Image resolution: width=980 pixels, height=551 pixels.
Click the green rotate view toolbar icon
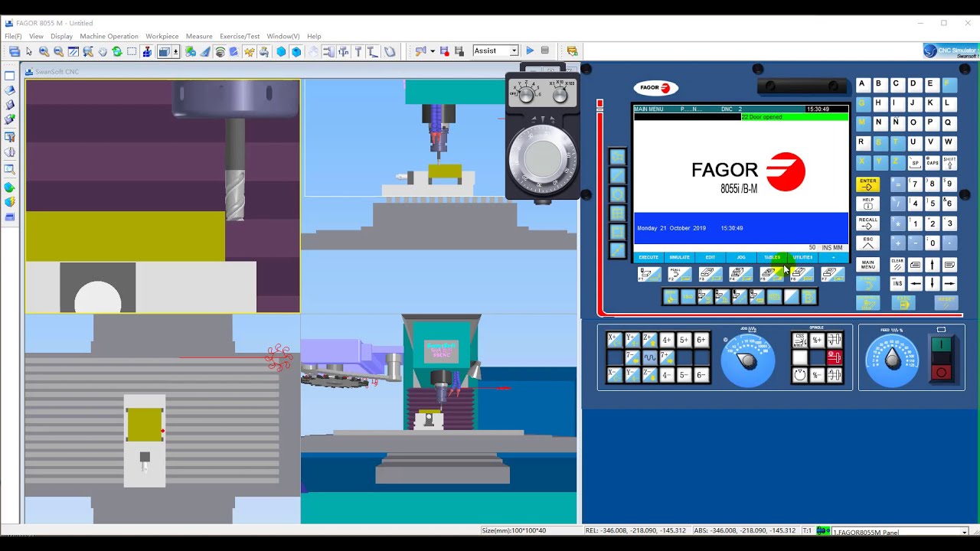click(117, 51)
